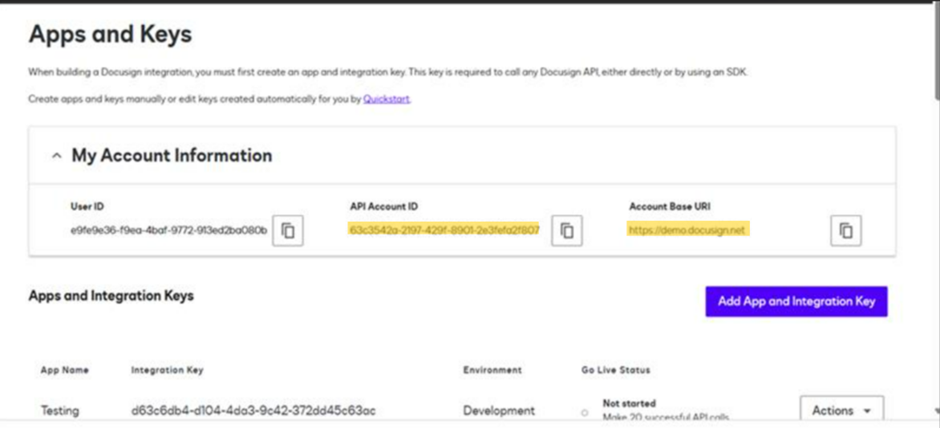Image resolution: width=940 pixels, height=428 pixels.
Task: Copy the API Account ID
Action: (x=567, y=230)
